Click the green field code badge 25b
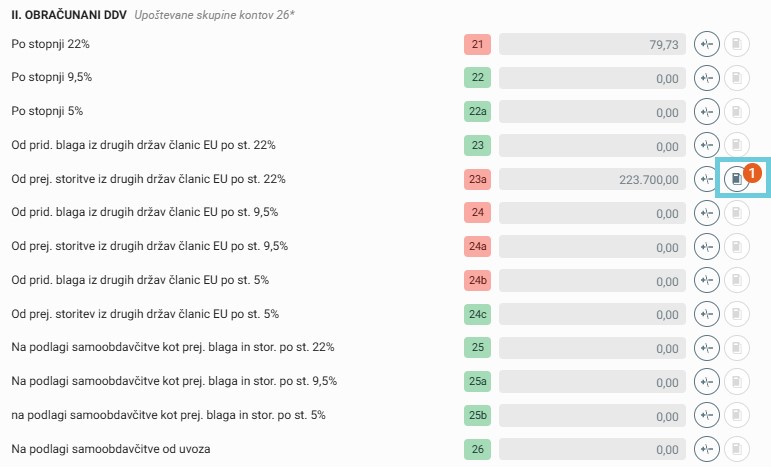The width and height of the screenshot is (771, 467). [x=477, y=415]
